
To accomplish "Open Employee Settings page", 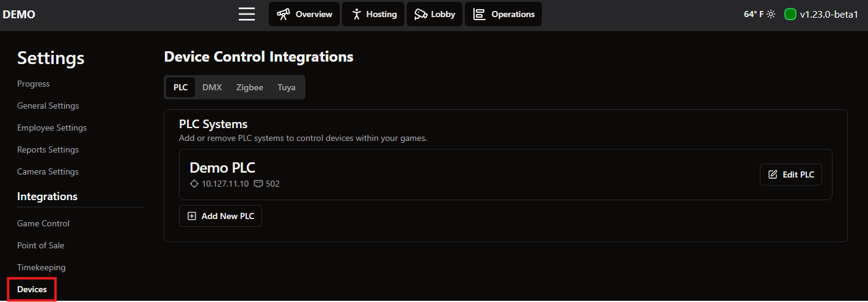I will [x=52, y=128].
